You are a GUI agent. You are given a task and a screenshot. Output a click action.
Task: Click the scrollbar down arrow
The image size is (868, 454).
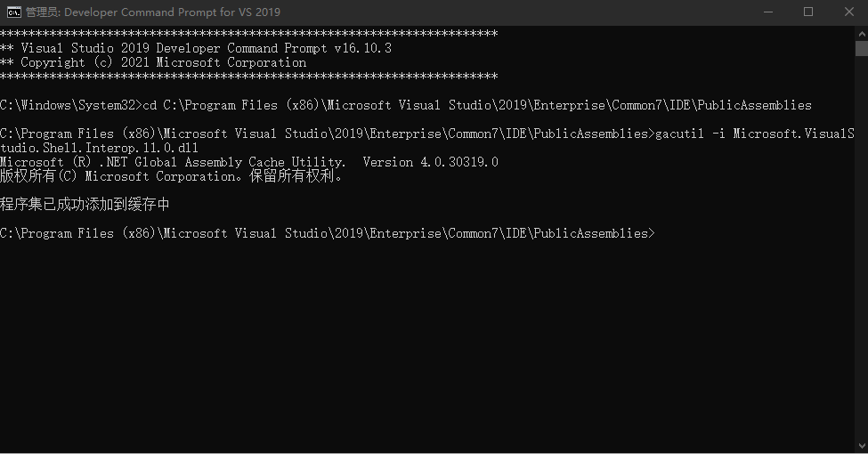862,446
